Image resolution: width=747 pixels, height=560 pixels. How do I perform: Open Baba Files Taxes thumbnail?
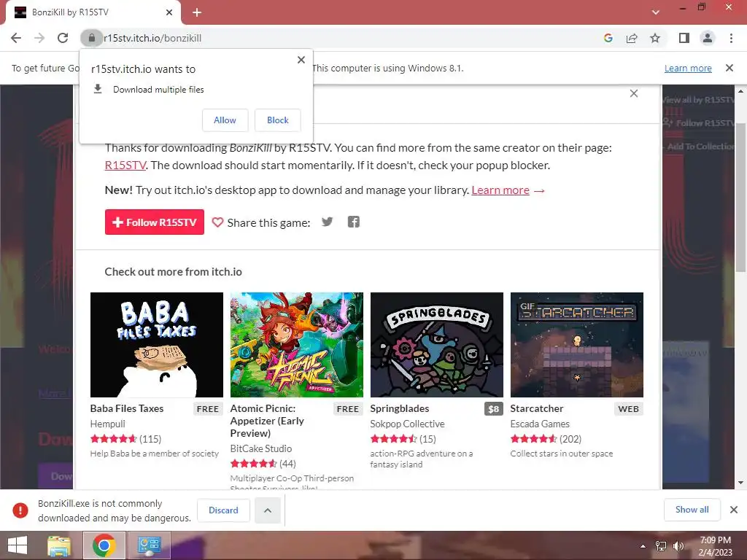pyautogui.click(x=157, y=345)
